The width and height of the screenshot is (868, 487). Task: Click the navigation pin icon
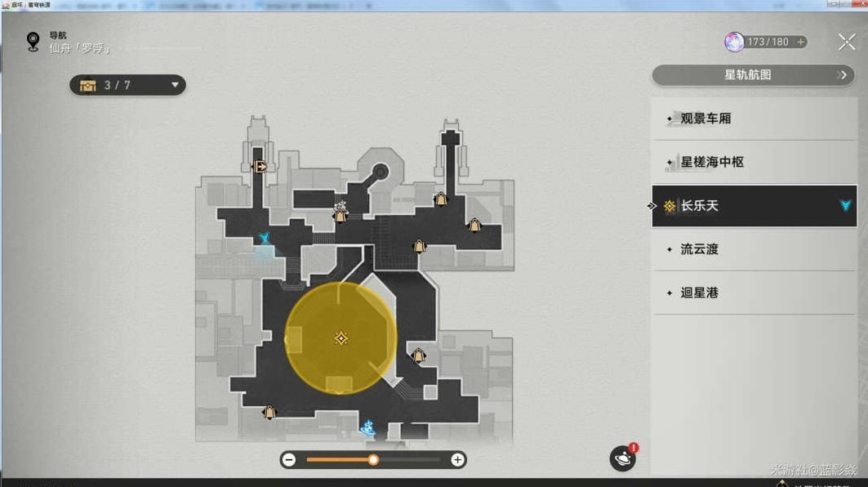[x=33, y=41]
